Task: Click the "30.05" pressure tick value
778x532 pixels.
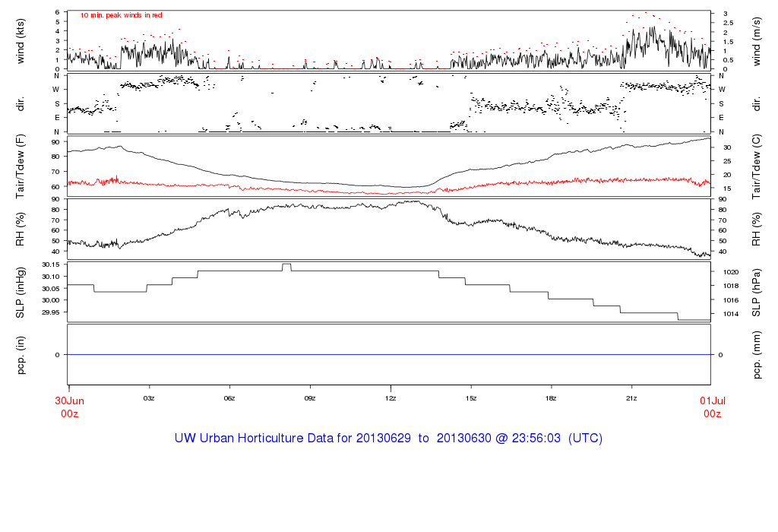Action: [51, 288]
